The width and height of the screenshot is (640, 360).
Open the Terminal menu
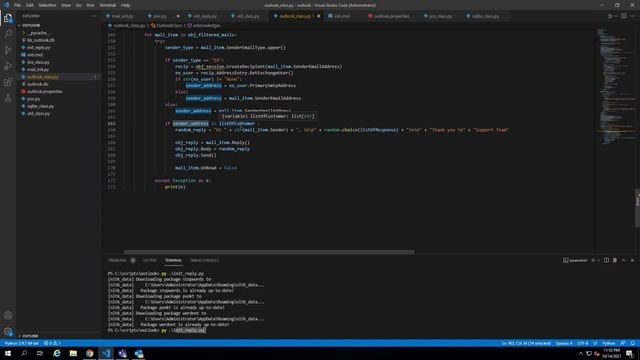point(108,5)
